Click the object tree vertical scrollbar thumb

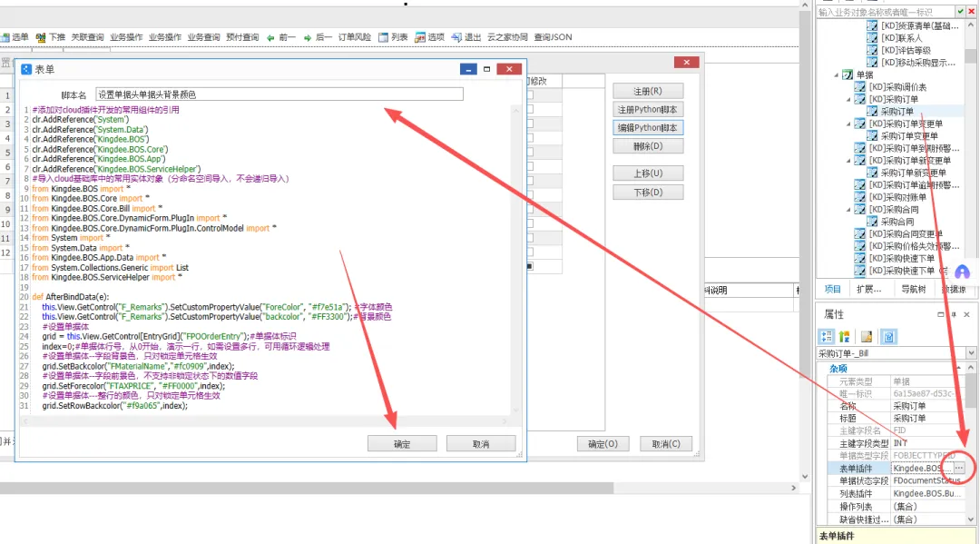click(971, 56)
